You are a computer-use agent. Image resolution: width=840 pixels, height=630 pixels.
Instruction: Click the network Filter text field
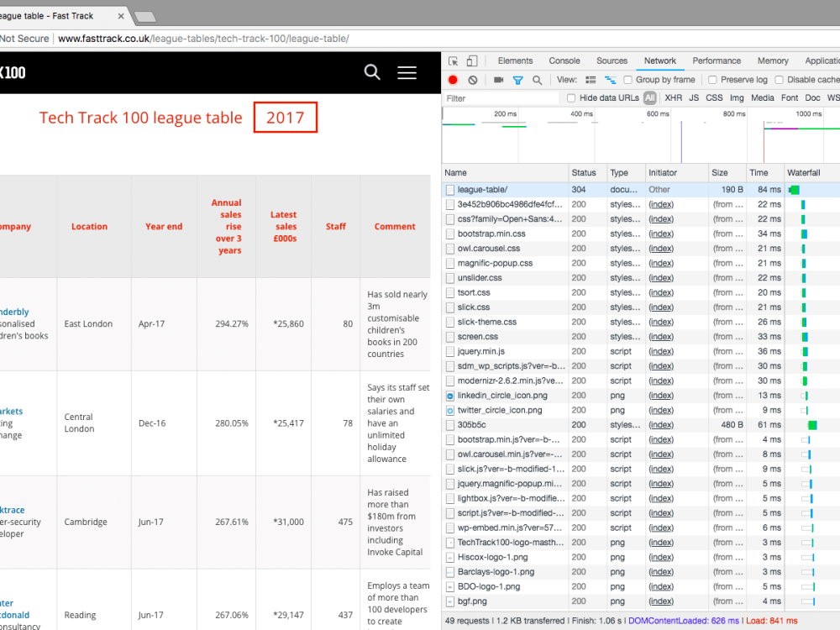(x=501, y=98)
